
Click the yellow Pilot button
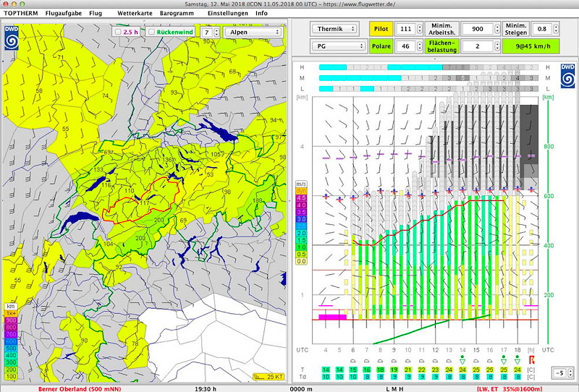point(381,28)
